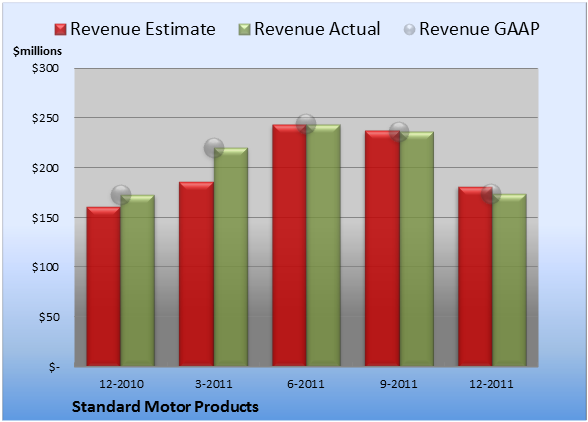Image resolution: width=588 pixels, height=422 pixels.
Task: Click the '$200' y-axis label
Action: pos(45,168)
